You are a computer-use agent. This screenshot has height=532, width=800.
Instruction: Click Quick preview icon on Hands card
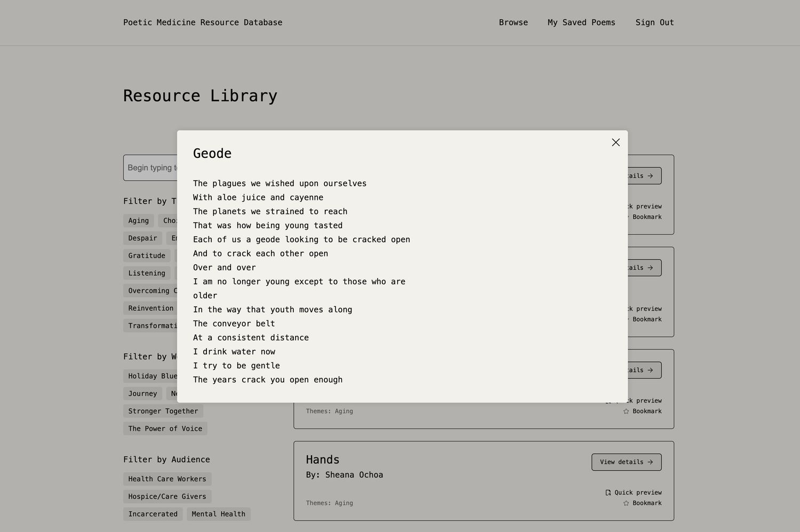(608, 493)
